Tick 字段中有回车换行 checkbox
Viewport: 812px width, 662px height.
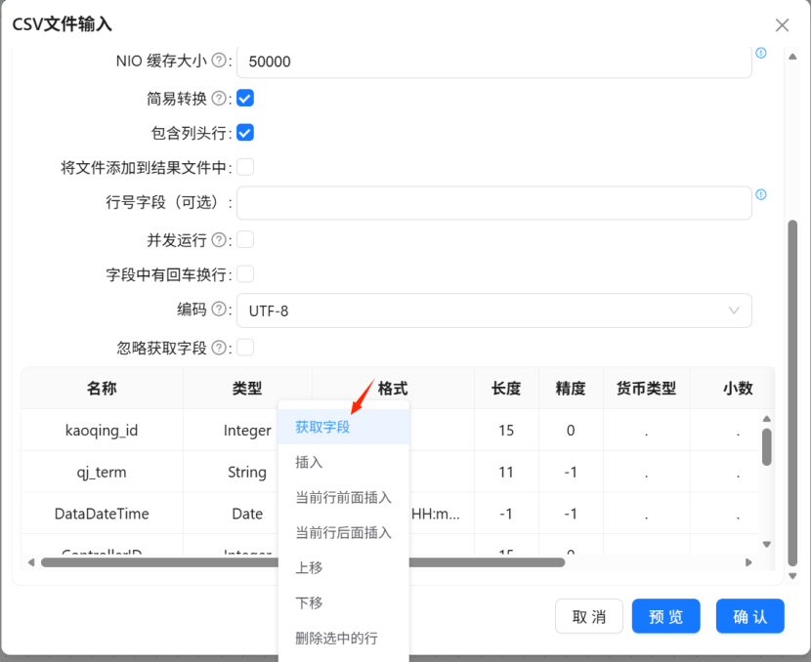[245, 273]
